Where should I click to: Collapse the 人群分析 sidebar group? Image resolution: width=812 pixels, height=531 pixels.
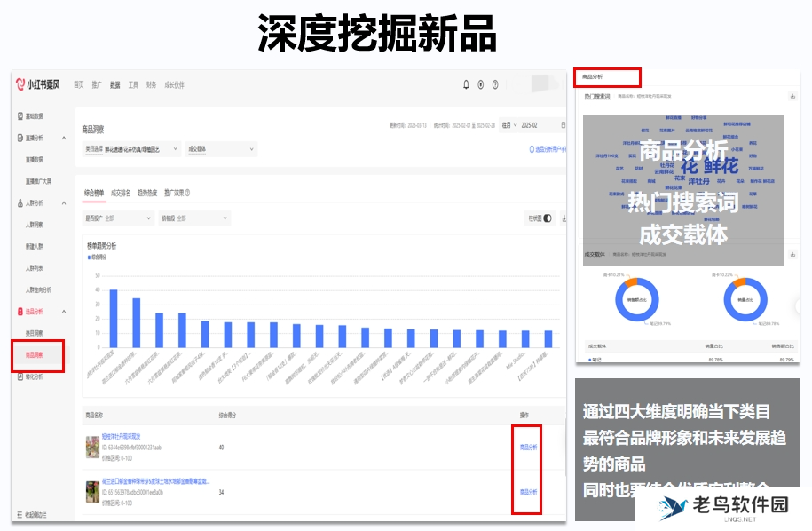click(x=64, y=203)
